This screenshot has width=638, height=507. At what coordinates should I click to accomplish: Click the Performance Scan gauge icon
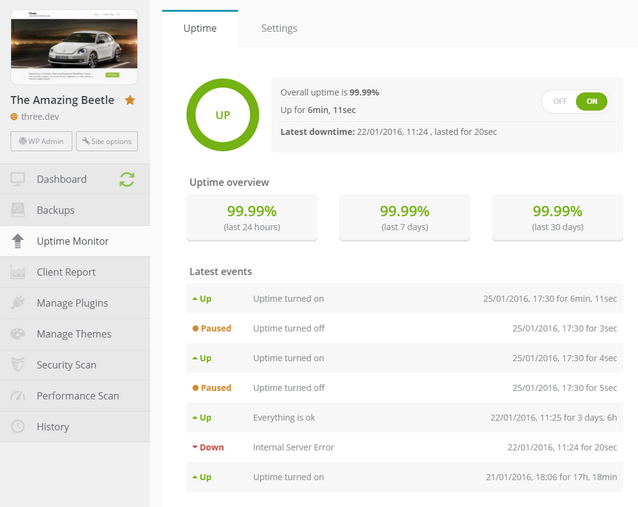tap(18, 396)
